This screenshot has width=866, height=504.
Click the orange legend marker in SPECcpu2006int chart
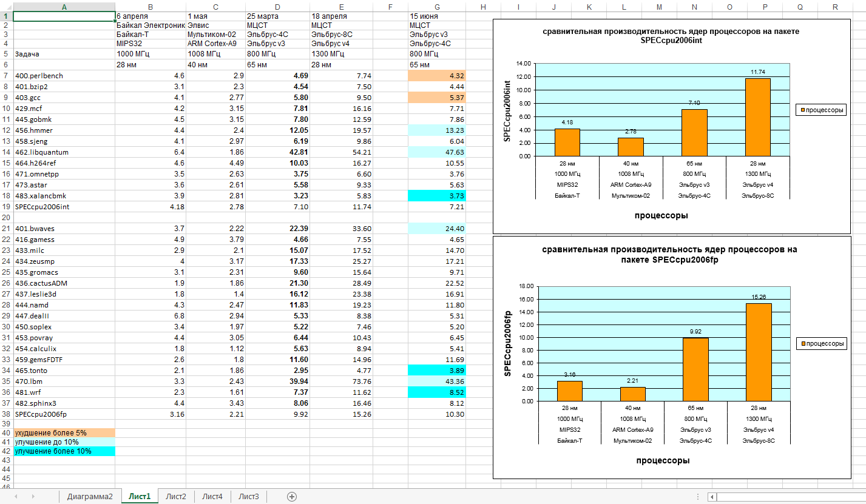click(802, 110)
